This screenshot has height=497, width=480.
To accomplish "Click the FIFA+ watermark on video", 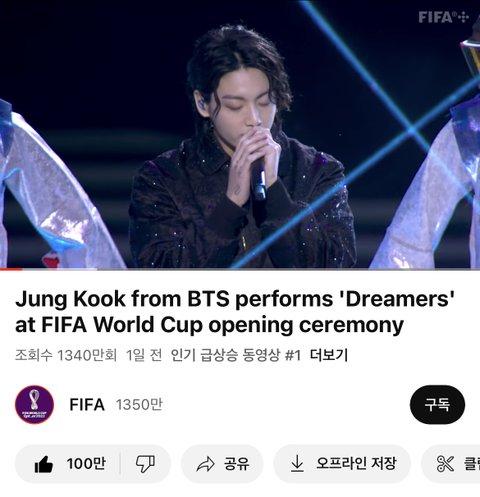I will click(444, 17).
